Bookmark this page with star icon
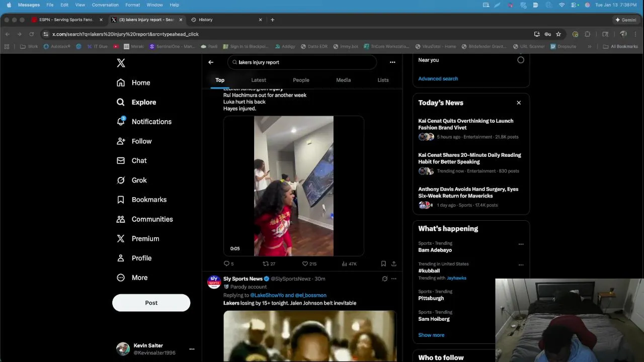 click(x=558, y=34)
